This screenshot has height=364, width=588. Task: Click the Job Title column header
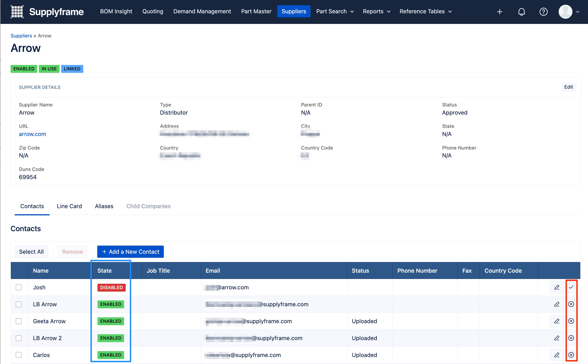pyautogui.click(x=158, y=271)
